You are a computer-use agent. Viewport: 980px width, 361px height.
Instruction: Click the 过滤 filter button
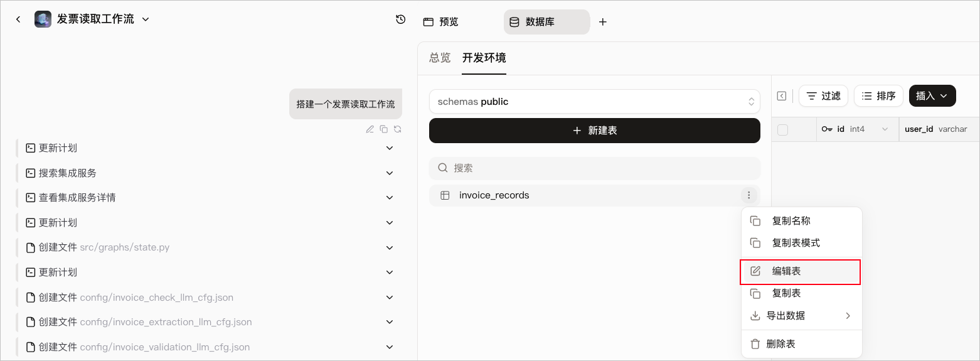823,96
